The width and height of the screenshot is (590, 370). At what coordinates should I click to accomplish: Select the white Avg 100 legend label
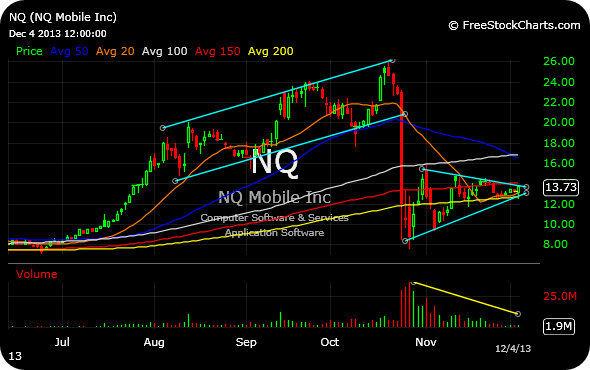click(164, 51)
